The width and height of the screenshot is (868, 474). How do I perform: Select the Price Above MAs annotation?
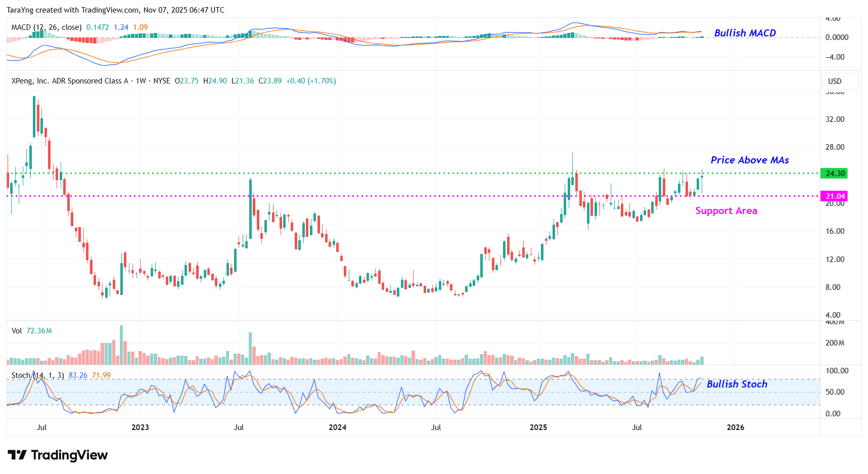click(x=749, y=160)
